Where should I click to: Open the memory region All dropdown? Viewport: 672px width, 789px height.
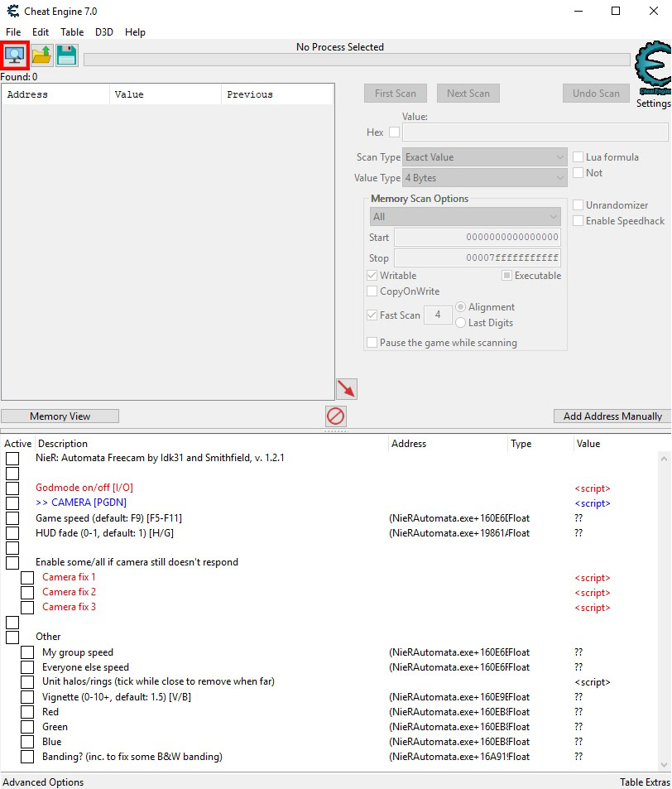click(465, 217)
